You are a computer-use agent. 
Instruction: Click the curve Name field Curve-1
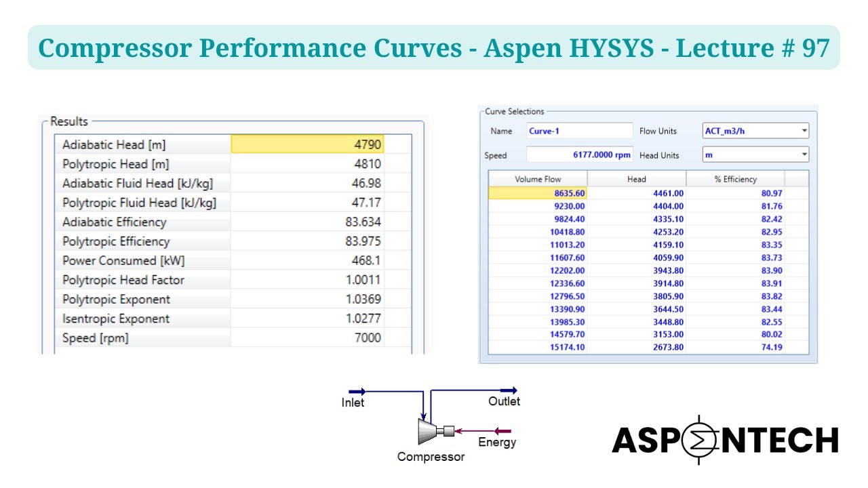point(579,131)
